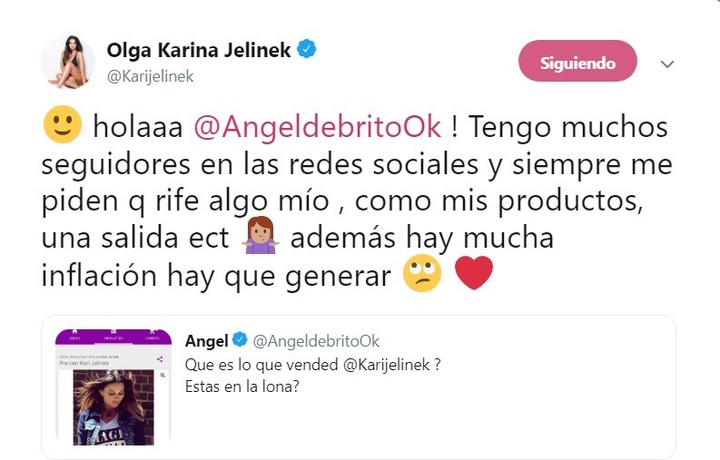Toggle the Siguiendo follow button

578,61
